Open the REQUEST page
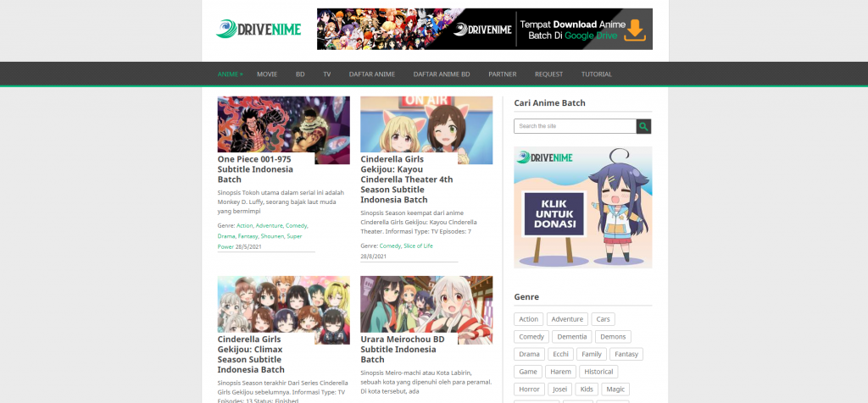Viewport: 868px width, 403px height. pos(548,74)
